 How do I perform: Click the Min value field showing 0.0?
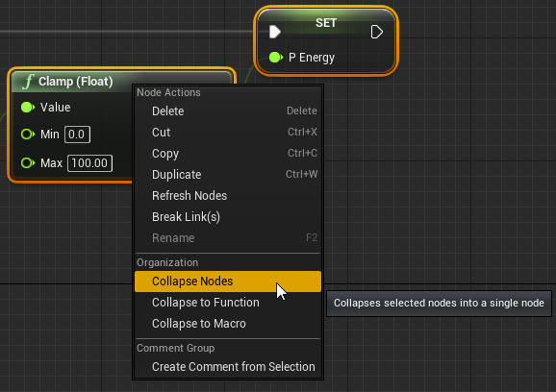[77, 135]
